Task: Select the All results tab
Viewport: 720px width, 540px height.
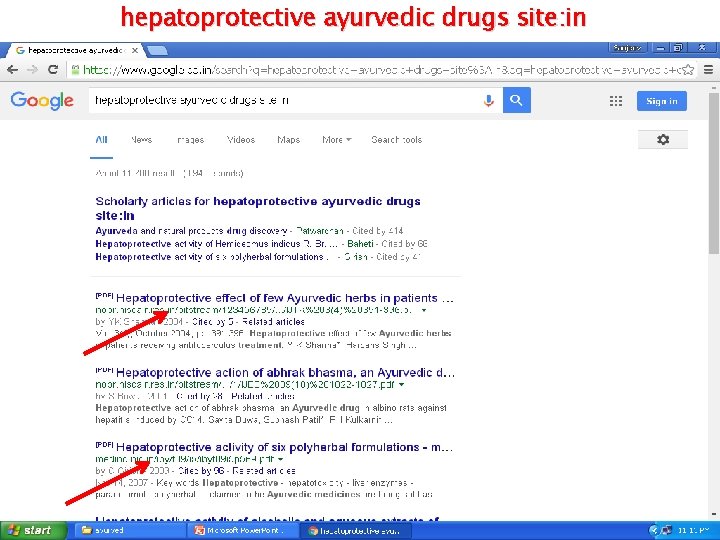Action: click(x=101, y=140)
